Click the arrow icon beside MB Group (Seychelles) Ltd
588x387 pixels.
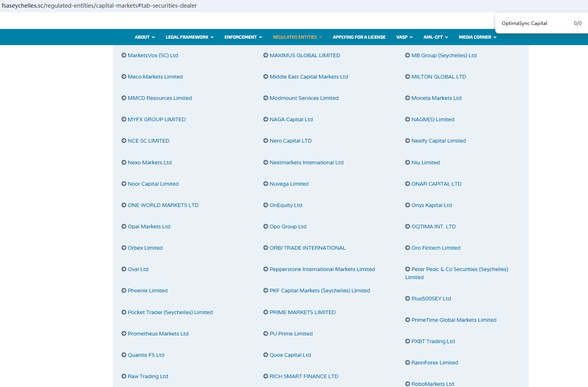click(407, 55)
